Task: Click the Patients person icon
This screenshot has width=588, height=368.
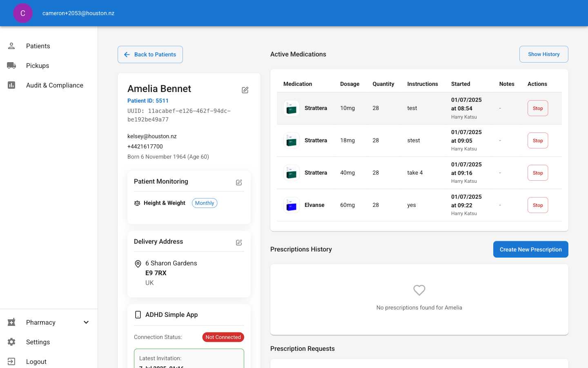Action: tap(11, 46)
